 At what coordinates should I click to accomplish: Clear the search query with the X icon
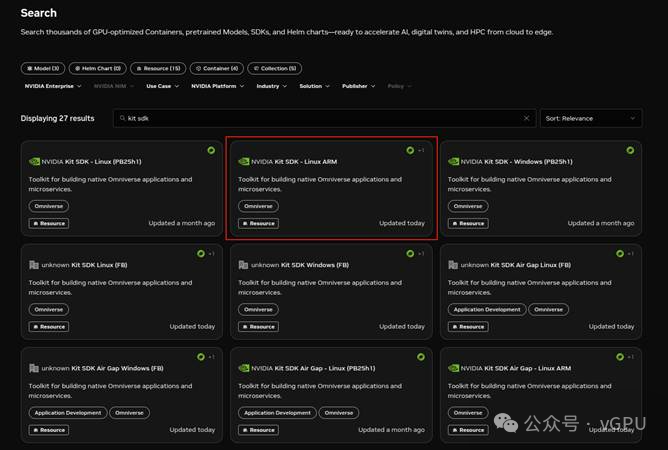(527, 118)
